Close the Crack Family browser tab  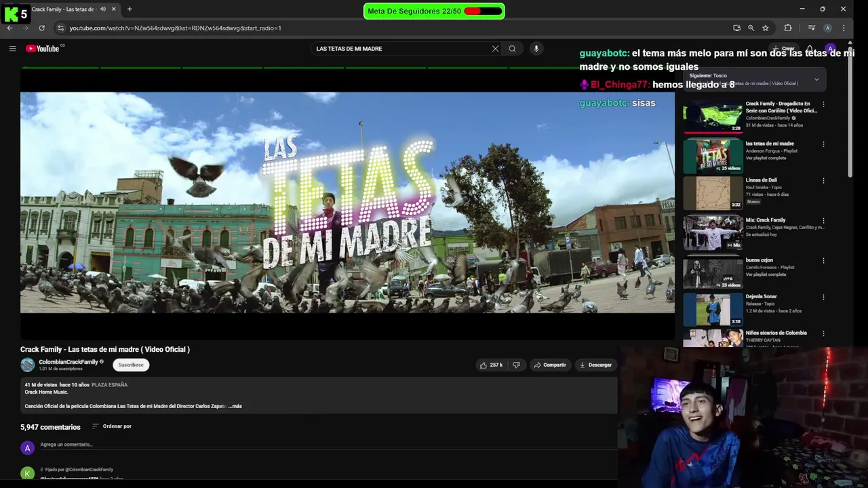[114, 9]
